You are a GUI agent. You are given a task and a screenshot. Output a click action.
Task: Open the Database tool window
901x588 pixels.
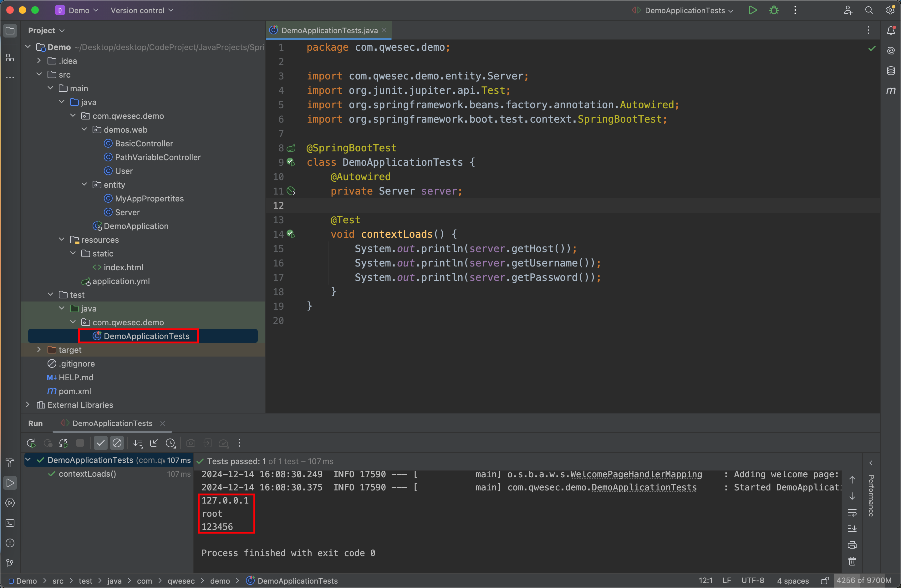[891, 71]
